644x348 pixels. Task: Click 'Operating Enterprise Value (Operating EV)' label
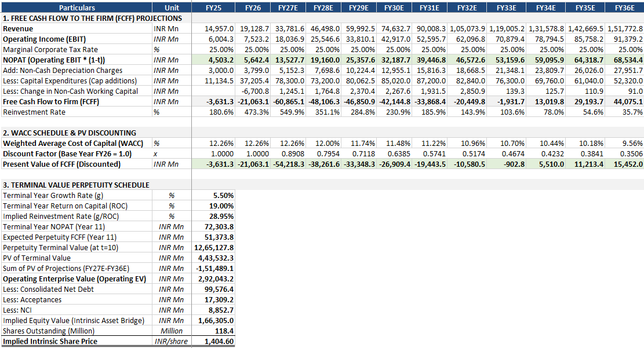pos(74,279)
